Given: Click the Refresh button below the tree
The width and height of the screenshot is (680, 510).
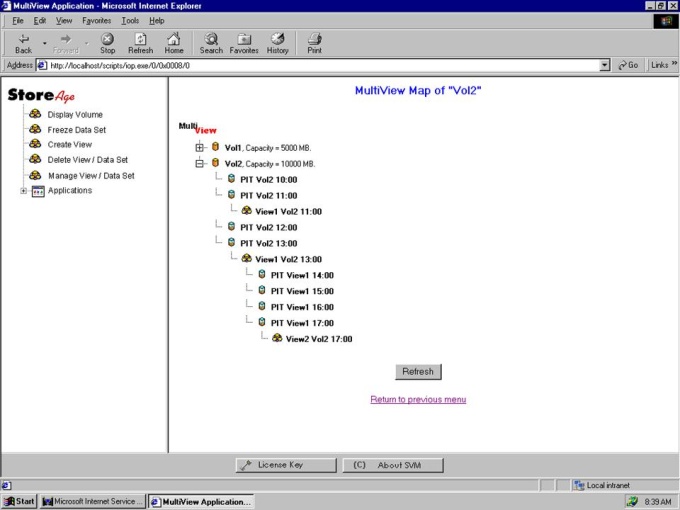Looking at the screenshot, I should tap(418, 372).
